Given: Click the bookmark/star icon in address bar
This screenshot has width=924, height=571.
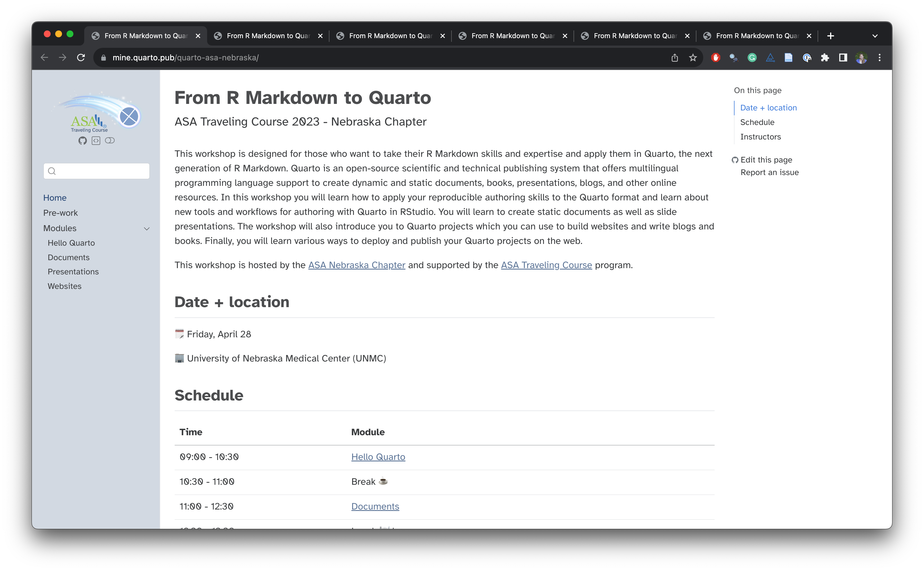Looking at the screenshot, I should tap(693, 57).
